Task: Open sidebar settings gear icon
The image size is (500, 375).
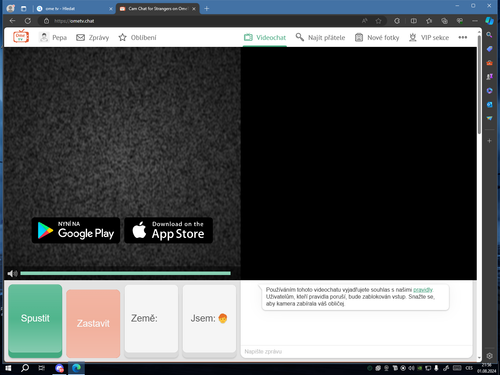Action: [x=489, y=356]
